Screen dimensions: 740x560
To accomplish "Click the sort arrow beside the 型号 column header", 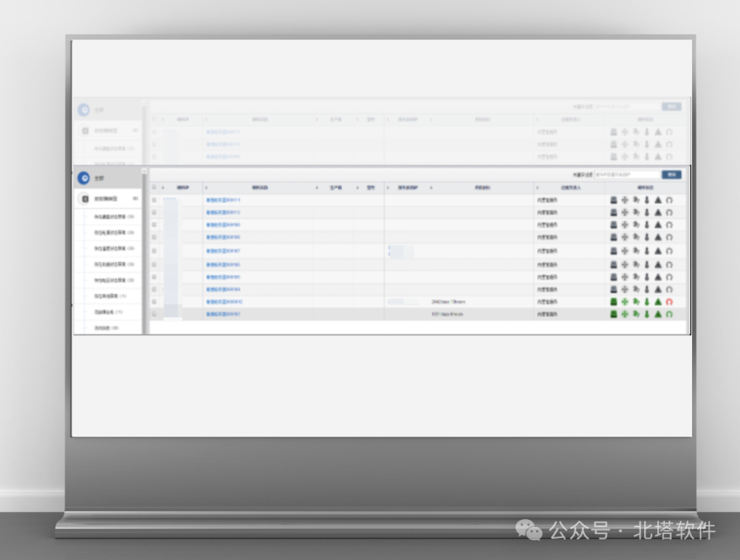I will click(357, 188).
